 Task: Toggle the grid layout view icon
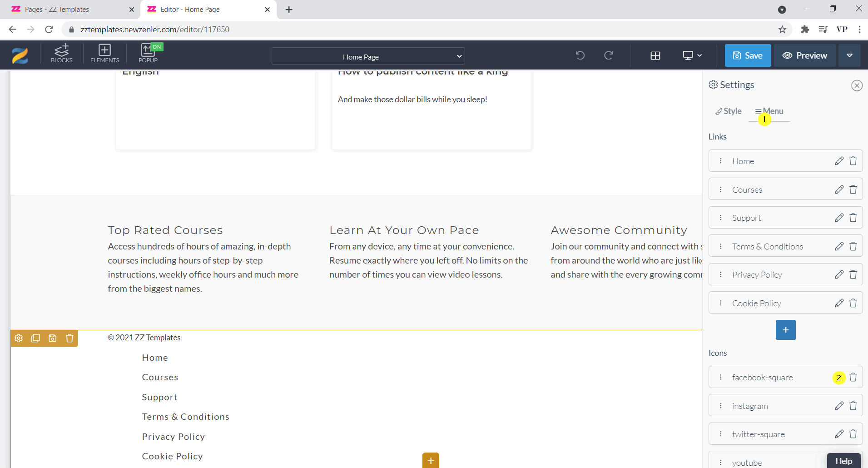tap(655, 55)
